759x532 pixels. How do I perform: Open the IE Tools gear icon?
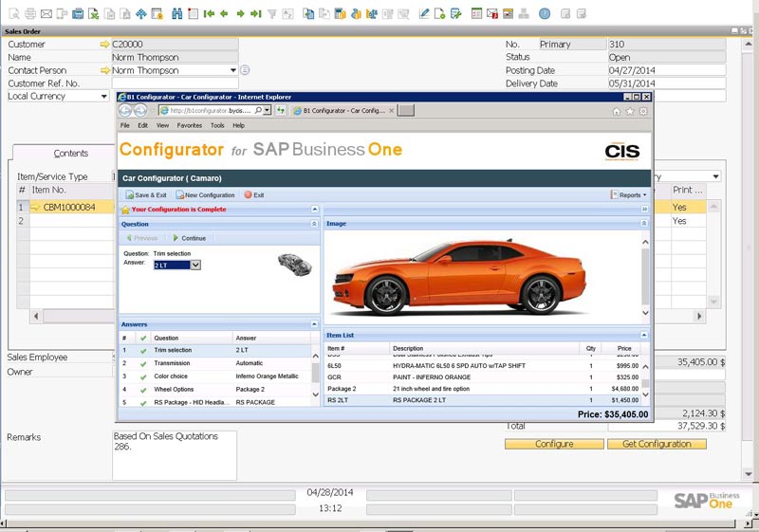click(643, 111)
